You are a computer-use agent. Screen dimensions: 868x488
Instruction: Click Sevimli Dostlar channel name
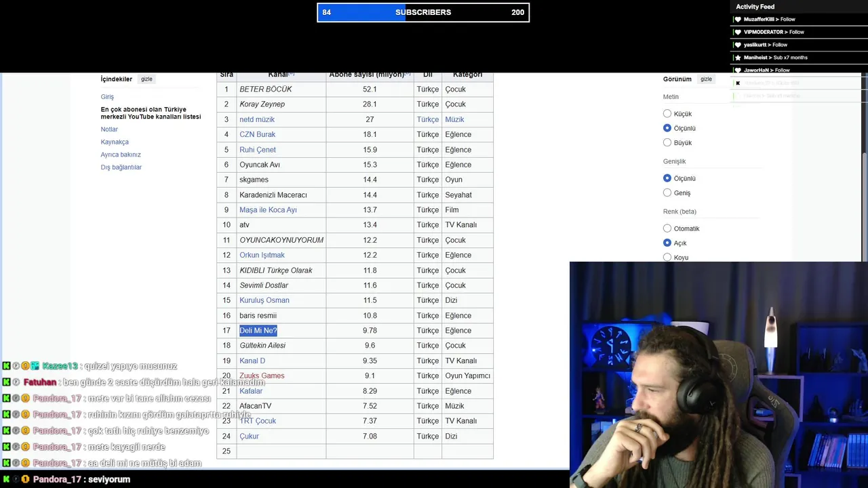pyautogui.click(x=264, y=285)
